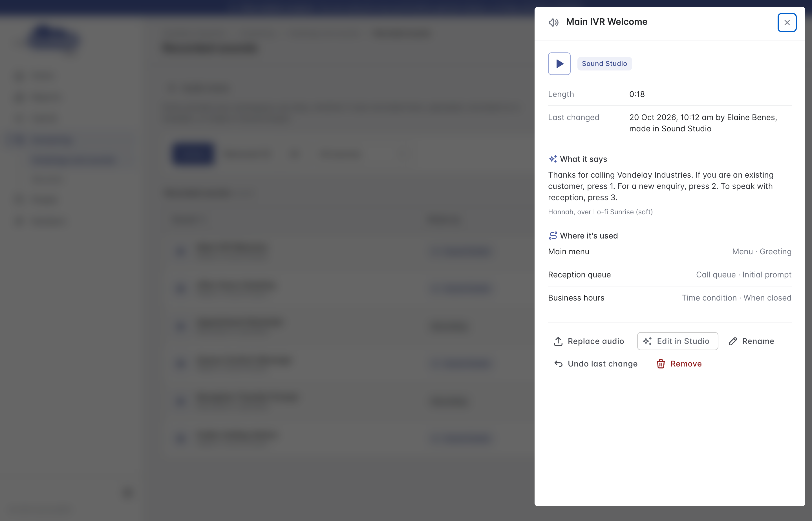
Task: Remove this recorded sound
Action: (x=679, y=364)
